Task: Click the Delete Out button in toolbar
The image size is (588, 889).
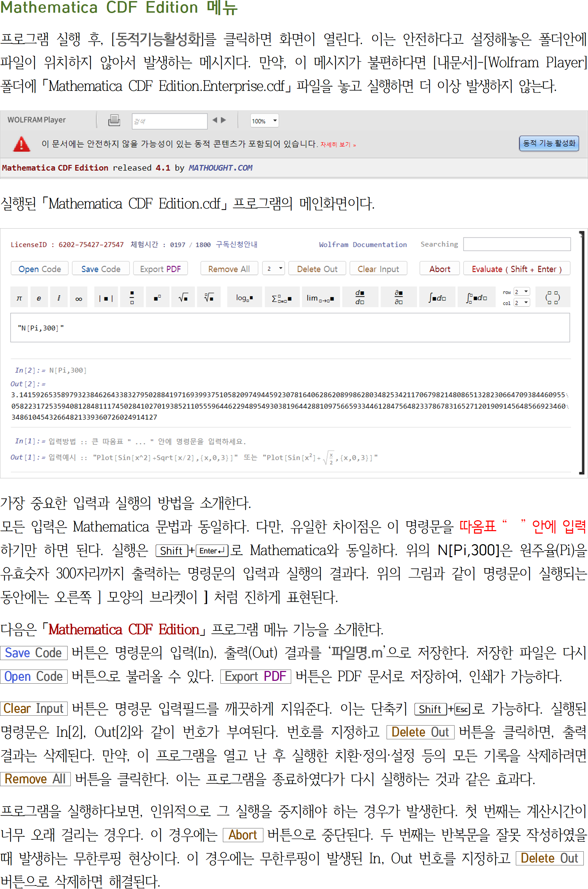Action: click(x=317, y=269)
